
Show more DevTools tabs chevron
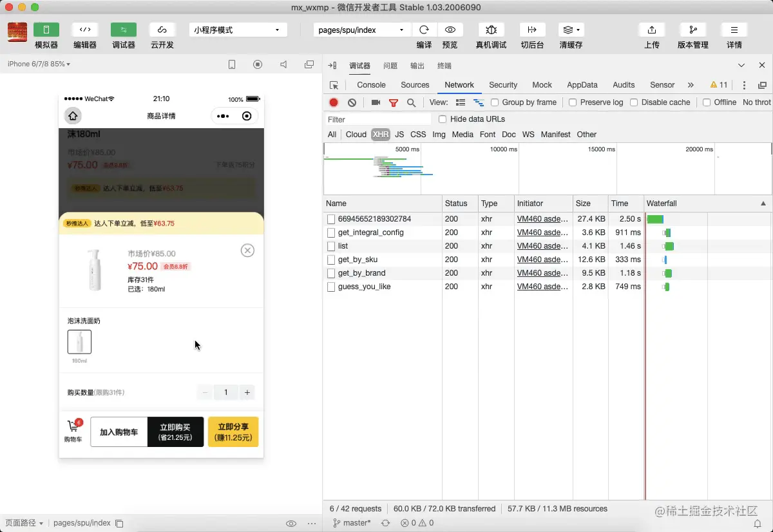click(x=691, y=85)
